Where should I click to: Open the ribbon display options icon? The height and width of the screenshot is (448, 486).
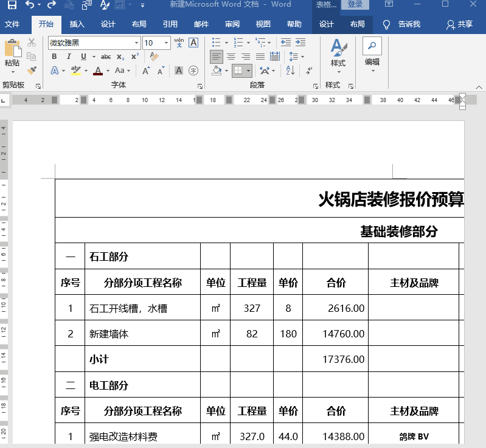tap(389, 4)
